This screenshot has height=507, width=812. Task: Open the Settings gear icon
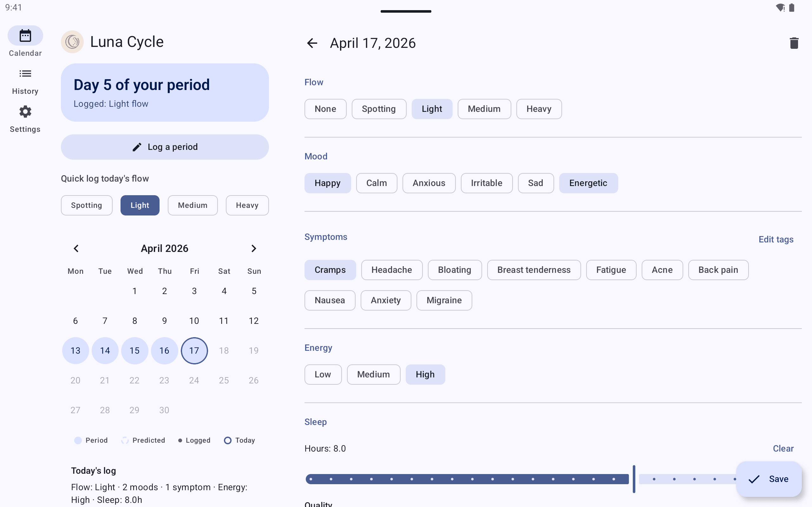(25, 111)
